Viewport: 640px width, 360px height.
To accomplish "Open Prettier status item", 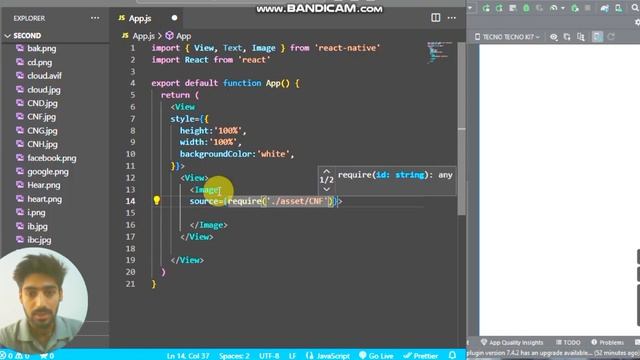I will click(x=420, y=356).
